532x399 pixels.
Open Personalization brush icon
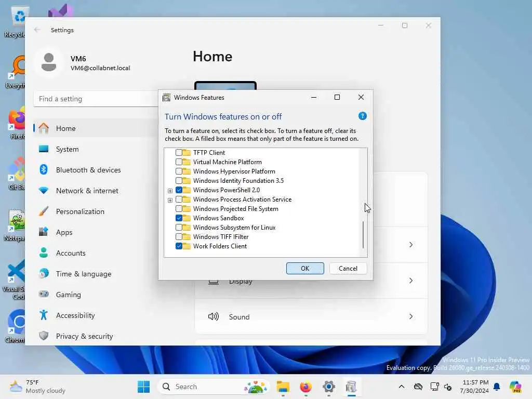pos(44,211)
